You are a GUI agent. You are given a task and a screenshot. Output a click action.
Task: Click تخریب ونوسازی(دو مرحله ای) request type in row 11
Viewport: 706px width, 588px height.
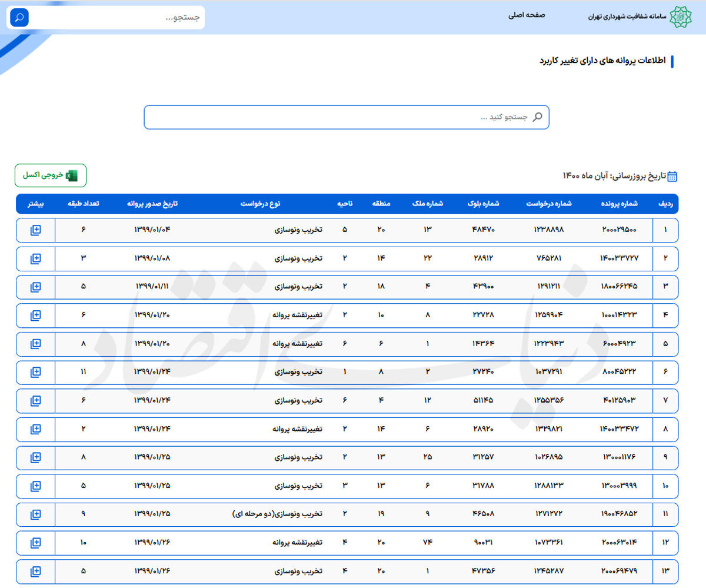tap(277, 514)
